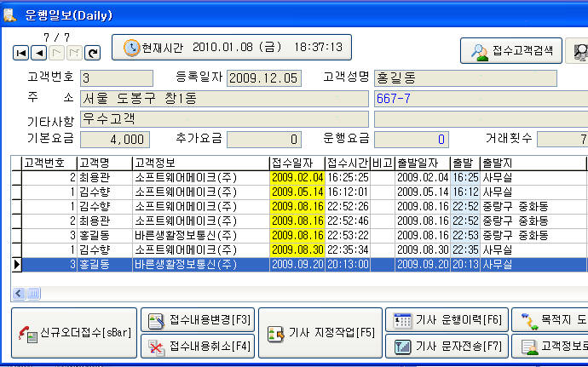Click 접수내용취소[F4] button
Image resolution: width=588 pixels, height=367 pixels.
coord(198,346)
